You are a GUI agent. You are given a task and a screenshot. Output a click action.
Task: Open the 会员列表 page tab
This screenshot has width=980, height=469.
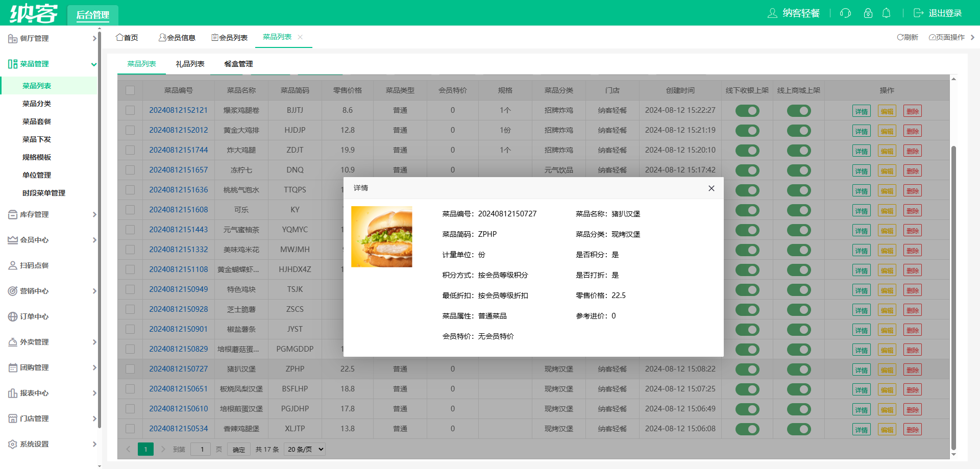(229, 37)
